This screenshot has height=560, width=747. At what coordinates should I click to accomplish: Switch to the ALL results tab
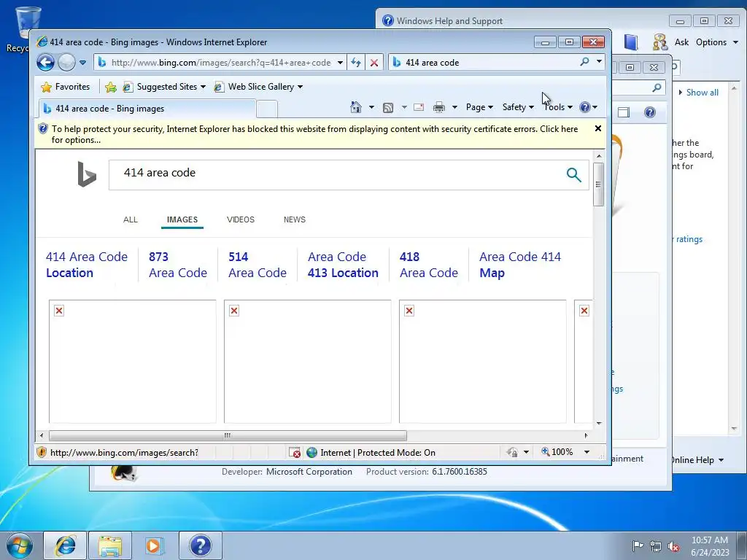[130, 219]
